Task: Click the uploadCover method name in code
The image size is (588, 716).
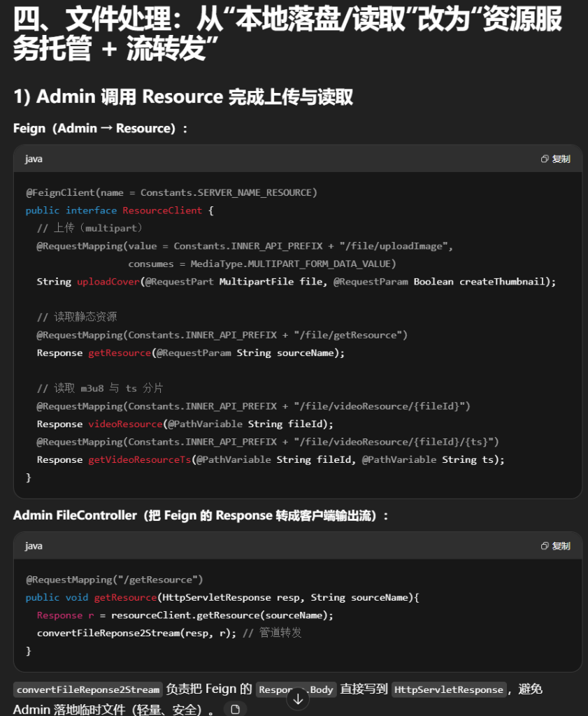Action: tap(108, 282)
